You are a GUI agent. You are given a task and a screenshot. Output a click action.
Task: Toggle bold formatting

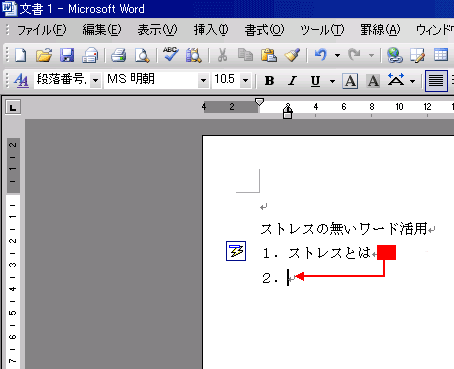269,80
